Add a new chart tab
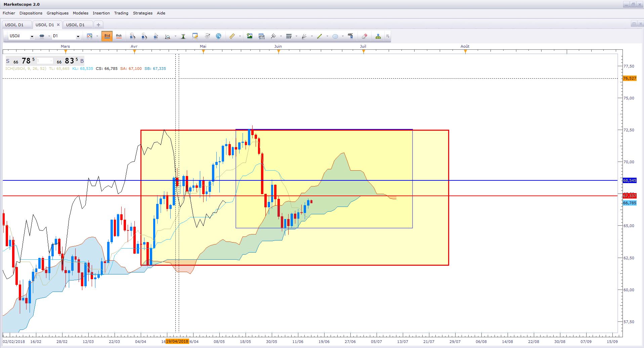 (98, 25)
